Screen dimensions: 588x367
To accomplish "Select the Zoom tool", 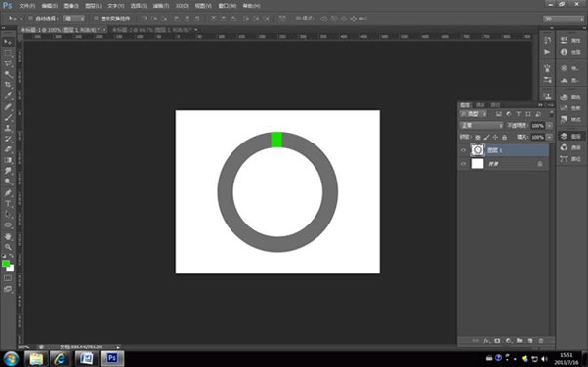I will 8,247.
